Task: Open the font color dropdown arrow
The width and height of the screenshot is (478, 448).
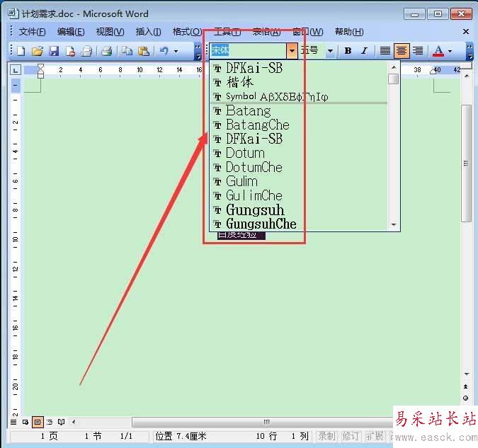Action: (450, 51)
